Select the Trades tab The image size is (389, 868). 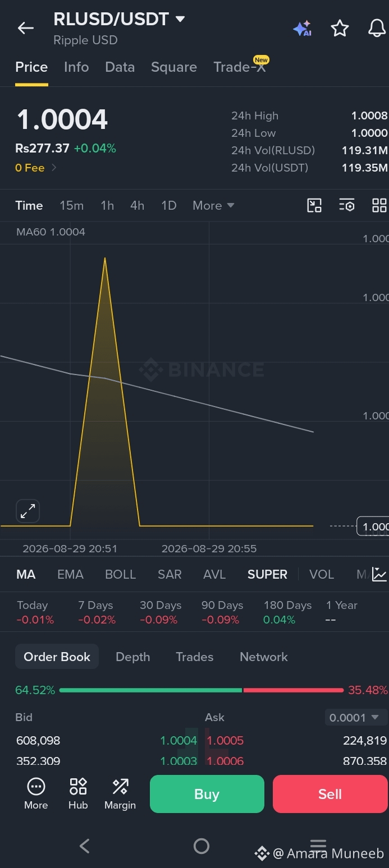[x=194, y=657]
